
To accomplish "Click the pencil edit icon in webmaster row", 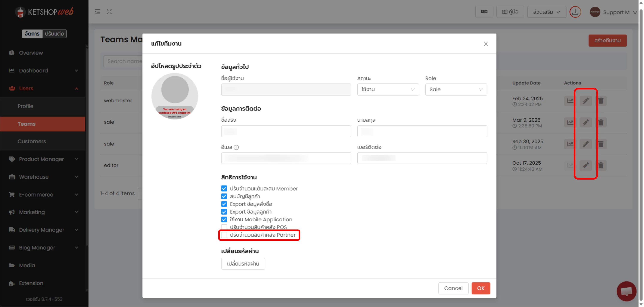I will 585,101.
